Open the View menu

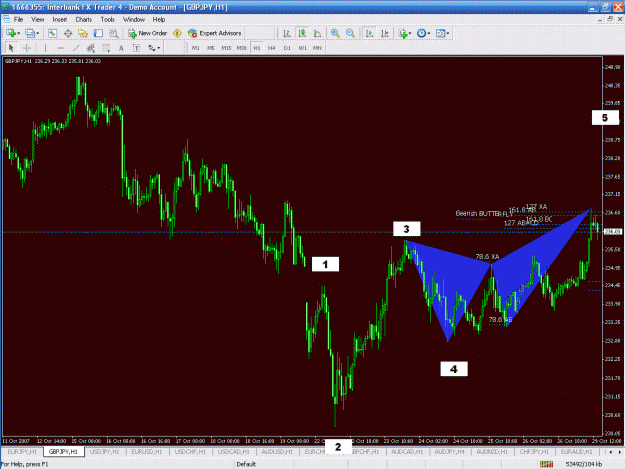click(x=37, y=20)
